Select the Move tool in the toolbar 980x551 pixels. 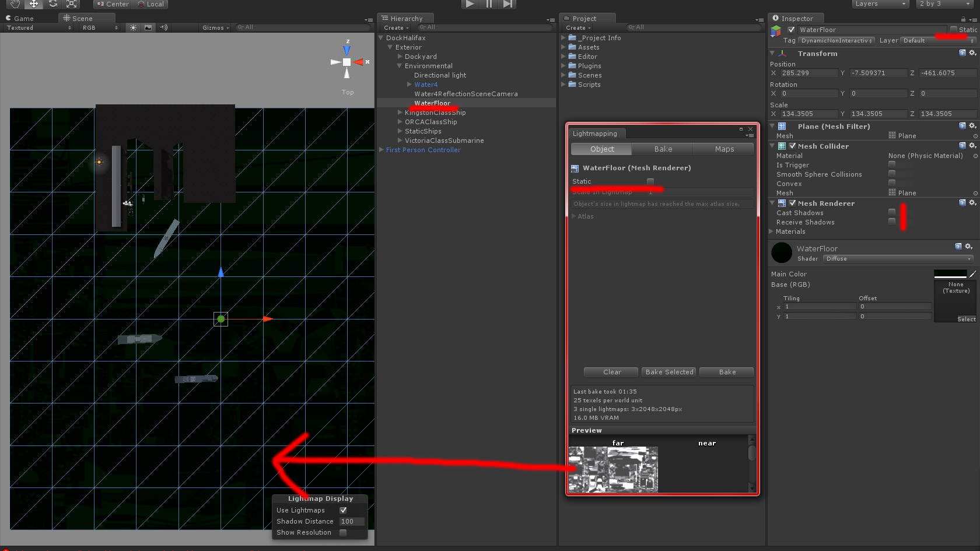pyautogui.click(x=33, y=5)
